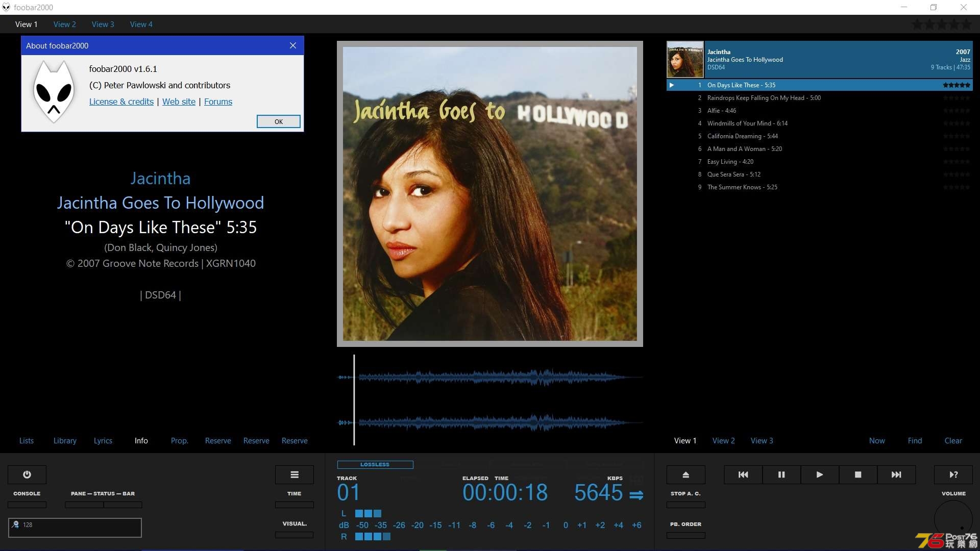This screenshot has height=551, width=980.
Task: Click the random playback button with question mark
Action: (953, 474)
